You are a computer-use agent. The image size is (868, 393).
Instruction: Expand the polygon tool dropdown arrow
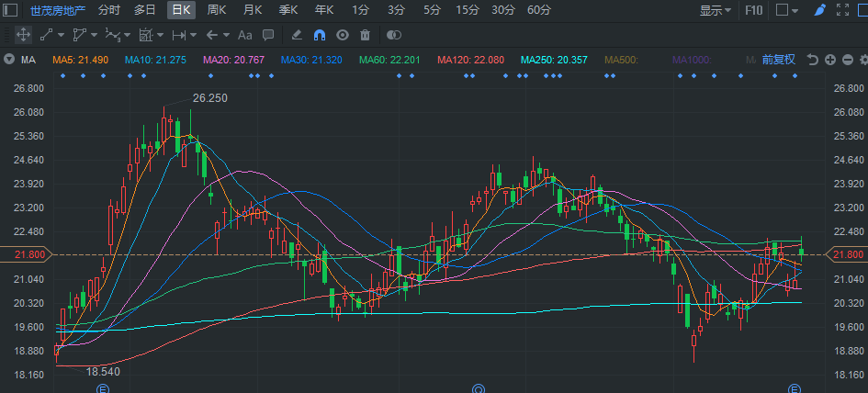click(94, 36)
